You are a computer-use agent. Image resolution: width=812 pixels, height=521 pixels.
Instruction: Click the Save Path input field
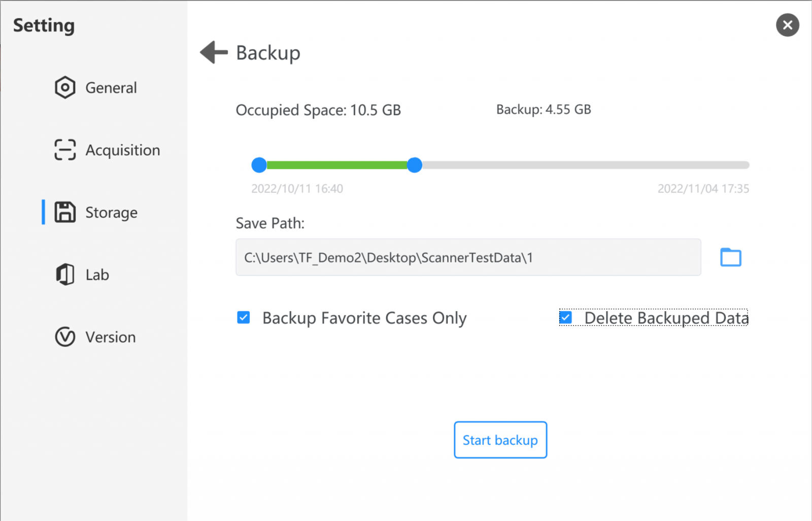(468, 257)
